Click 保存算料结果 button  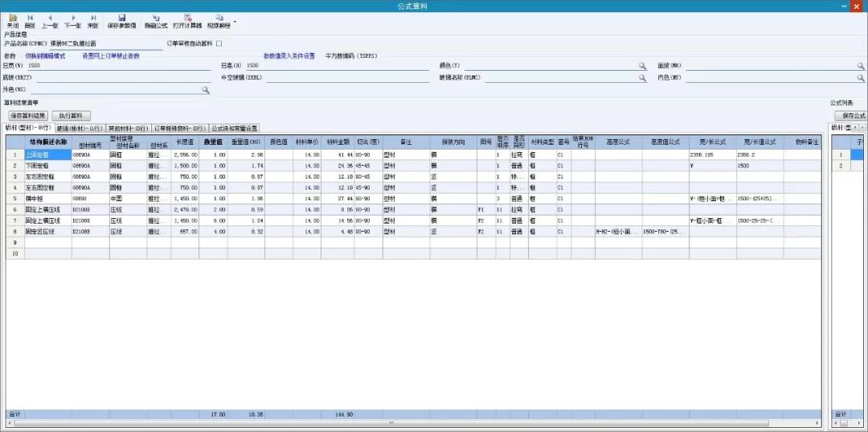tap(28, 116)
